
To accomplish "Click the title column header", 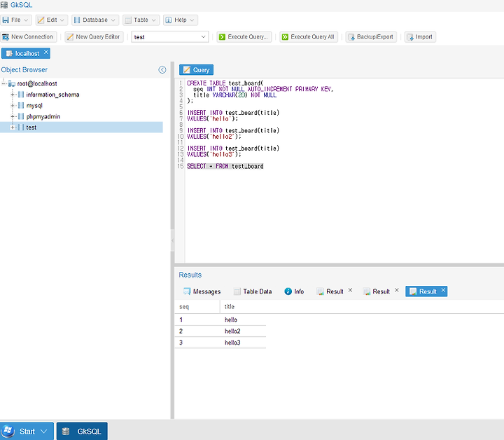I will (243, 307).
